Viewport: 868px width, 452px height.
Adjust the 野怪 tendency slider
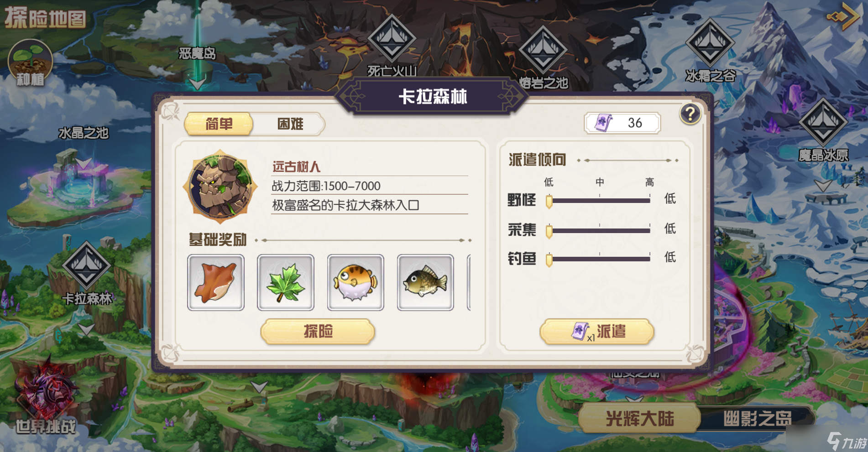click(599, 201)
